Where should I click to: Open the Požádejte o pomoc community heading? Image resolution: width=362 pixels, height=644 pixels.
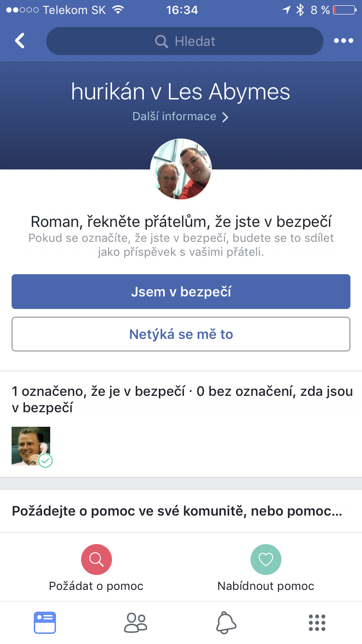[x=177, y=511]
